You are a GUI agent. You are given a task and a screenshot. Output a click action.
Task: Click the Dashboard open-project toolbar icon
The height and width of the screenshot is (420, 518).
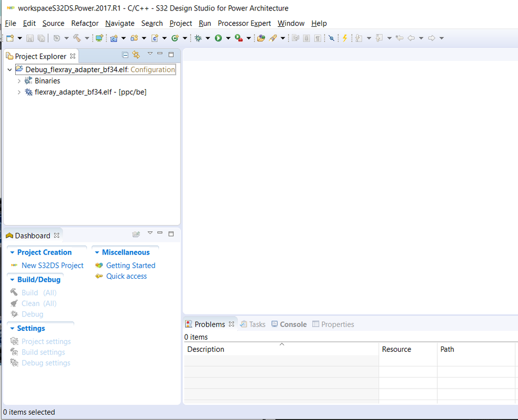click(x=136, y=234)
